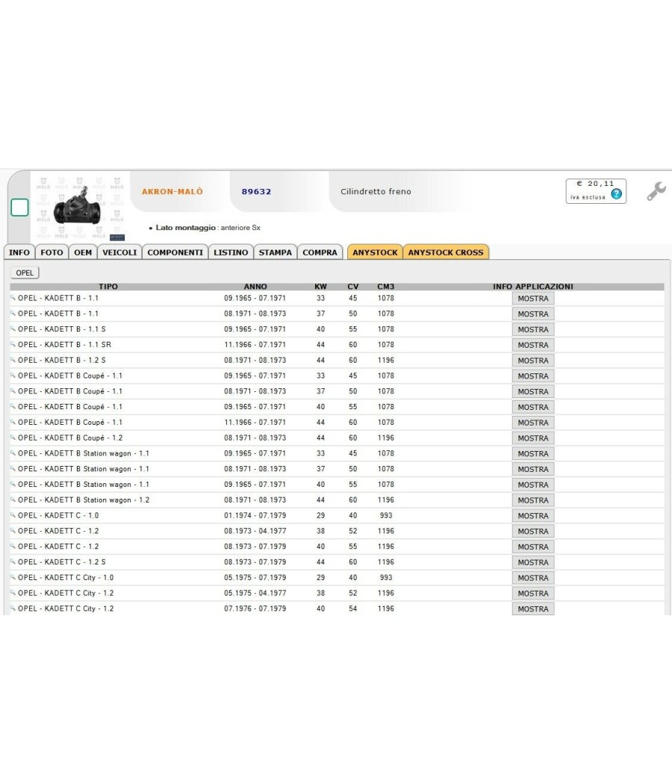Click magnifier icon for Kadett C City 1.2 54 CV
The width and height of the screenshot is (672, 784).
[x=13, y=608]
